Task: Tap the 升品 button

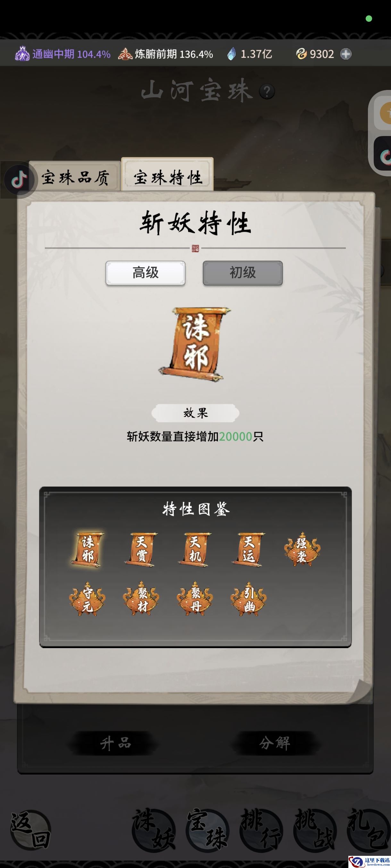Action: point(115,743)
